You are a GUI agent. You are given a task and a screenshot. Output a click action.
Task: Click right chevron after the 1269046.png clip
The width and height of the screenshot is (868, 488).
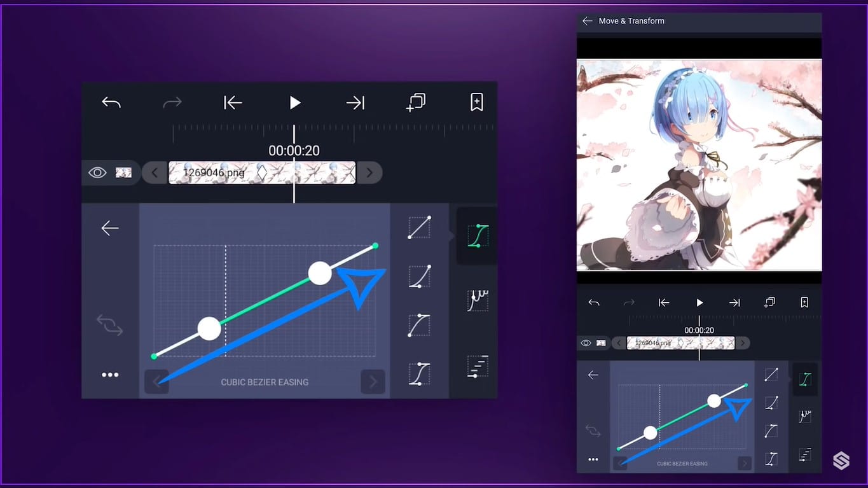[x=369, y=172]
